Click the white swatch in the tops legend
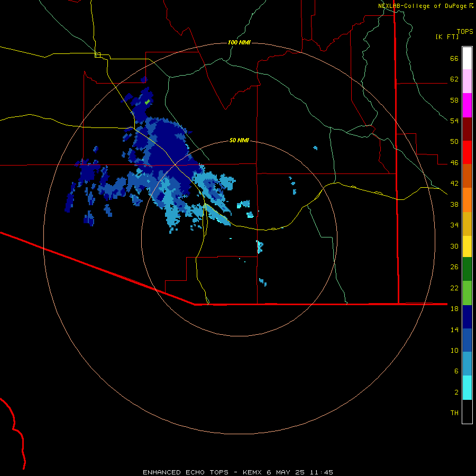Viewport: 476px width, 476px height. click(467, 58)
